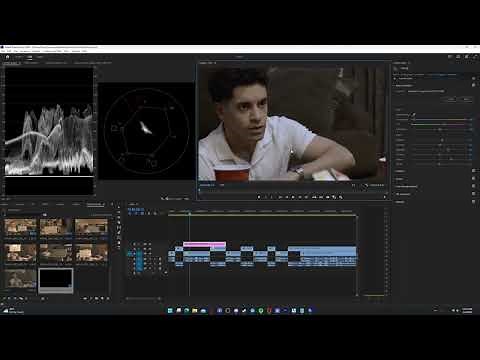Click the timeline playhead marker
The image size is (480, 360).
pyautogui.click(x=190, y=214)
